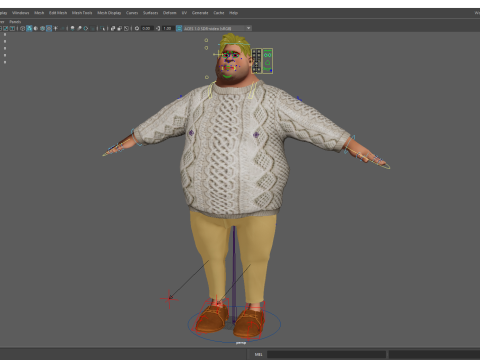
Task: Select the blue circle main control at feet
Action: pos(234,325)
